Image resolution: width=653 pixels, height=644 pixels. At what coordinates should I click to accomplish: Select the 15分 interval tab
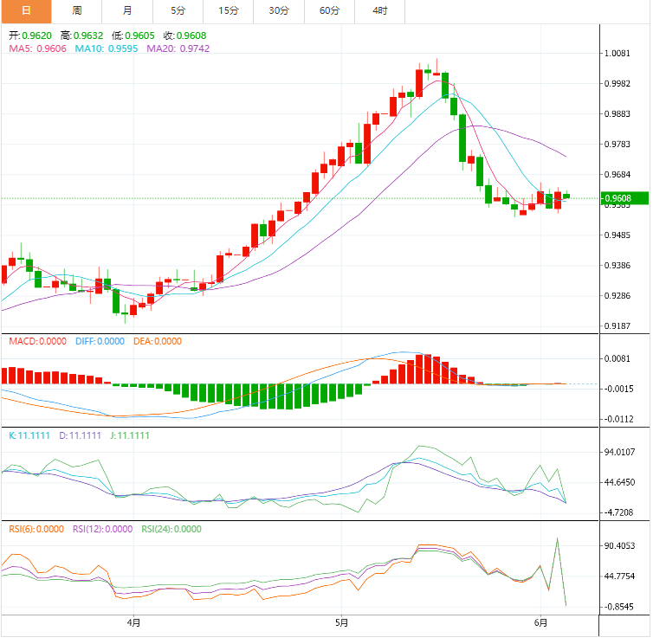[229, 11]
